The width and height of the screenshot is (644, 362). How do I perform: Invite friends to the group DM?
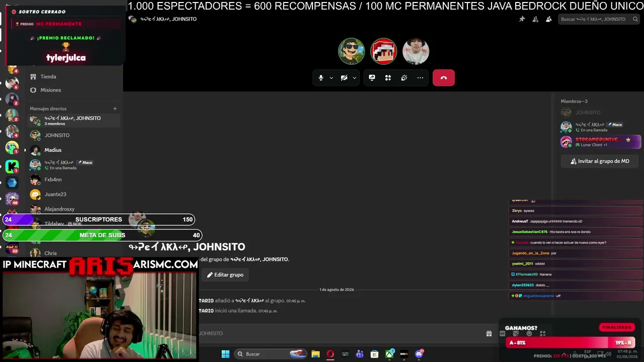tap(600, 161)
